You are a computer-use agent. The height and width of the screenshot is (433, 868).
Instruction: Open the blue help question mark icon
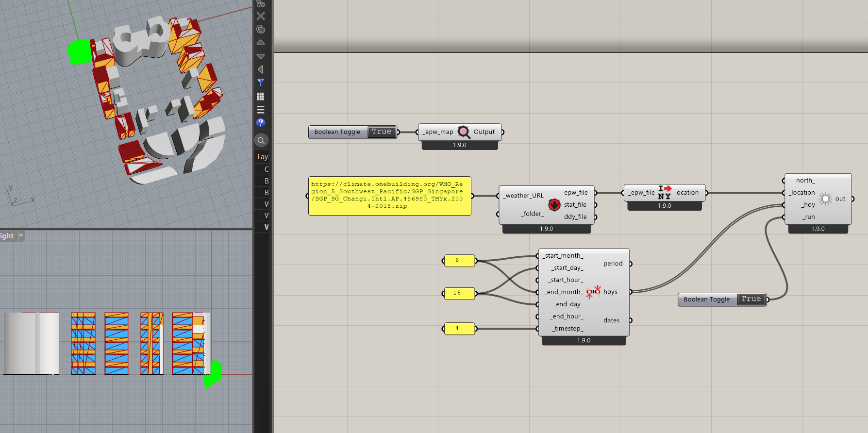tap(261, 123)
